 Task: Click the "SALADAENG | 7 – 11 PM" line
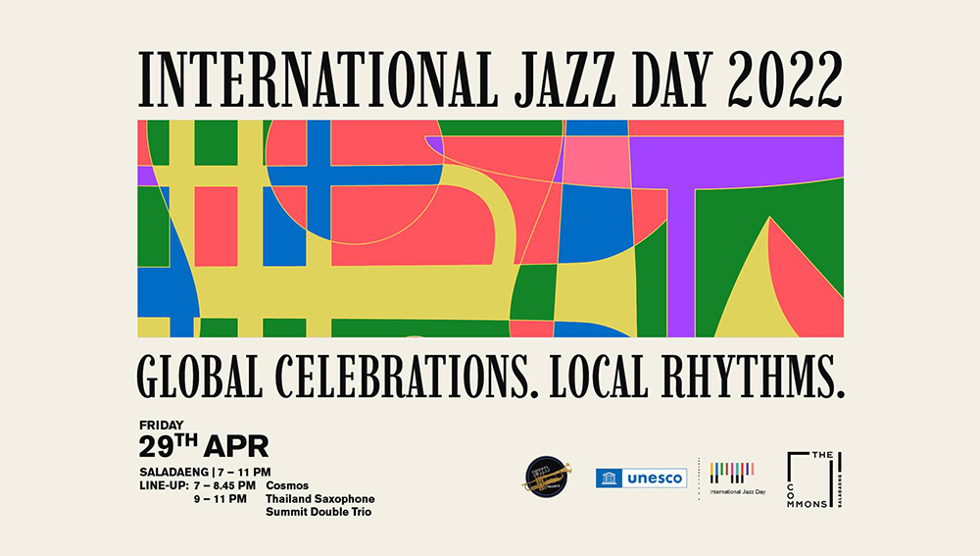click(205, 473)
